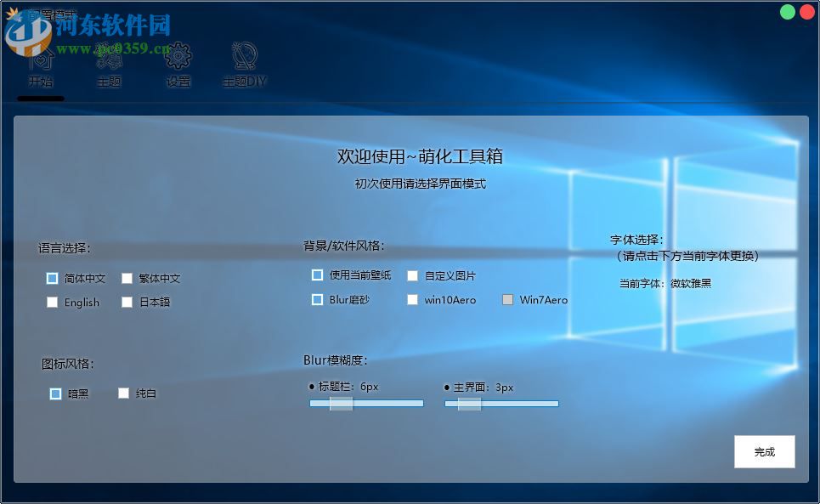Select the win10Aero software style
Image resolution: width=820 pixels, height=504 pixels.
tap(412, 299)
